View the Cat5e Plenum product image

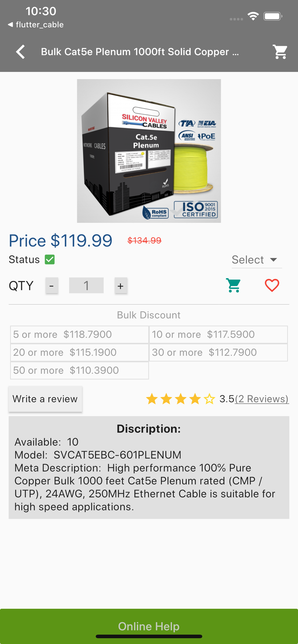coord(149,151)
